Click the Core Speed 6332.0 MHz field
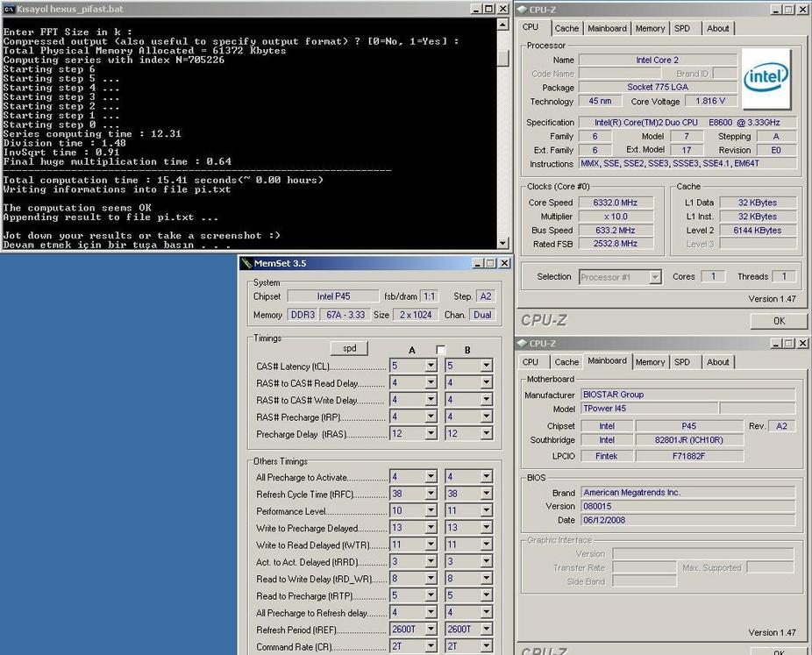Viewport: 812px width, 655px height. pyautogui.click(x=616, y=203)
